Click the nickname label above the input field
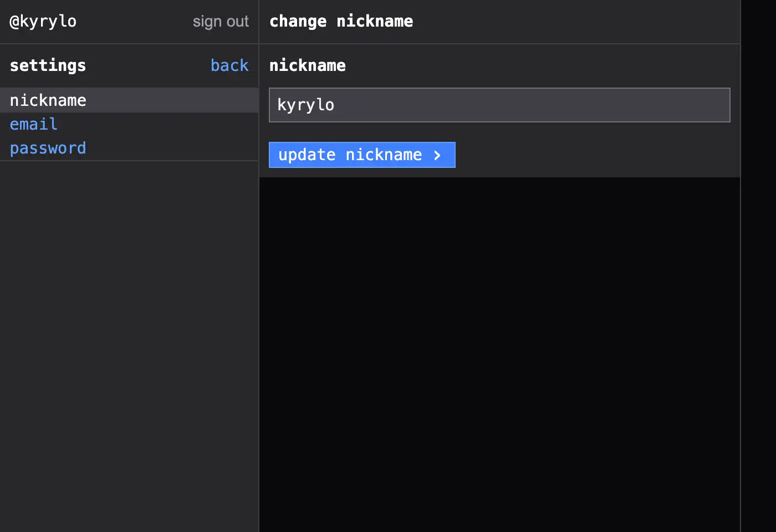 pyautogui.click(x=307, y=65)
